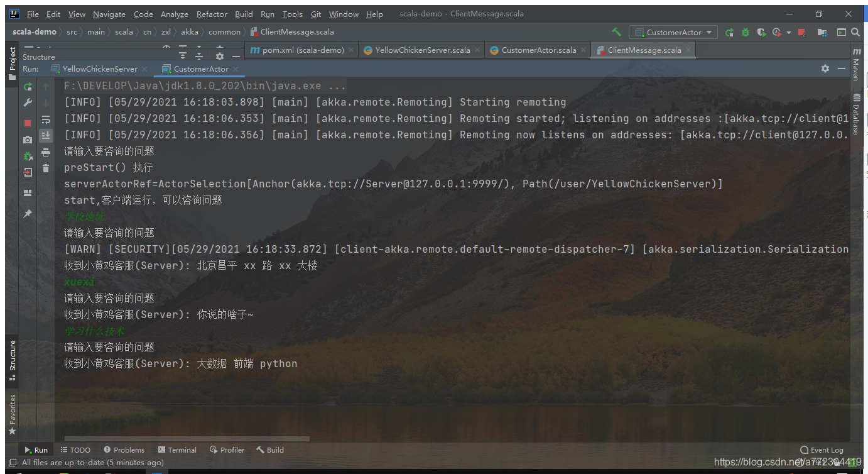The height and width of the screenshot is (474, 868).
Task: Open the Refactor menu
Action: coord(212,14)
